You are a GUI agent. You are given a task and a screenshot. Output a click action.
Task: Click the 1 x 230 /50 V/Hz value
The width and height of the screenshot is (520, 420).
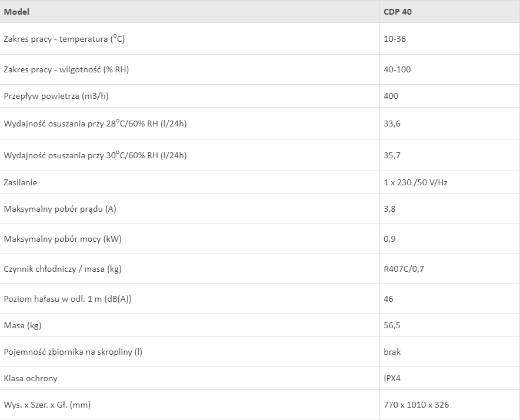pos(415,182)
